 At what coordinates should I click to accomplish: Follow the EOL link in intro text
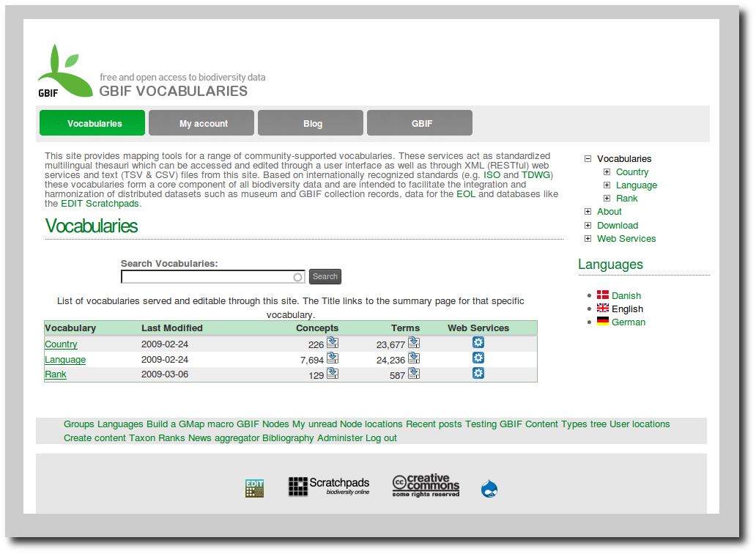pos(466,194)
